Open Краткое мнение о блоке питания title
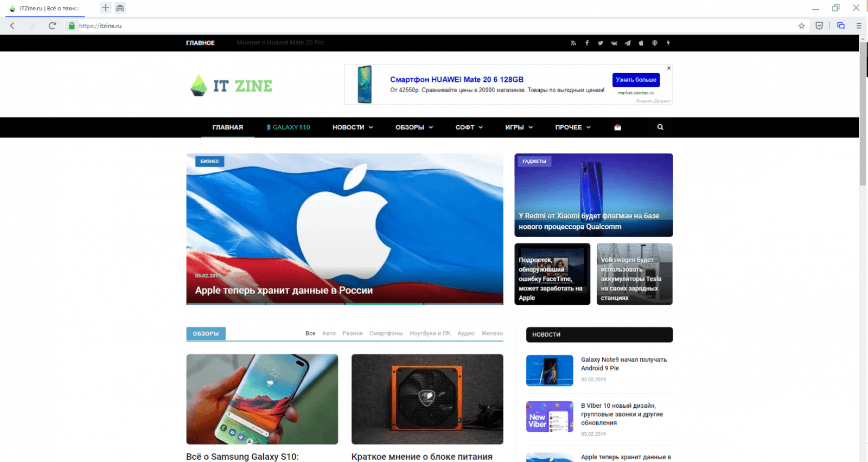This screenshot has height=462, width=868. tap(422, 457)
